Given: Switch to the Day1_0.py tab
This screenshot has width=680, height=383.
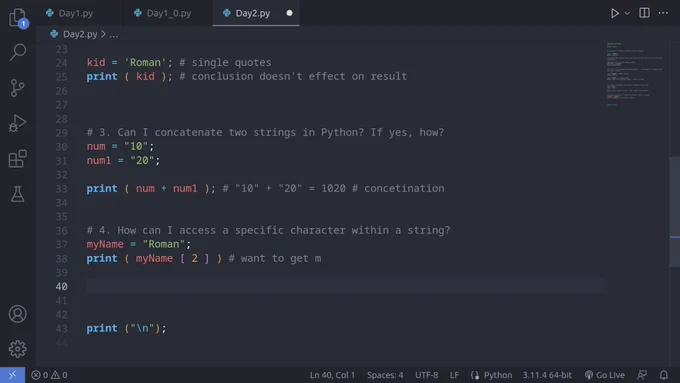Looking at the screenshot, I should point(169,13).
